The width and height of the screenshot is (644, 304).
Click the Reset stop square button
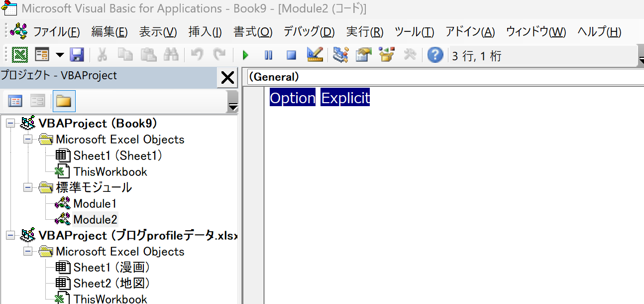coord(292,55)
